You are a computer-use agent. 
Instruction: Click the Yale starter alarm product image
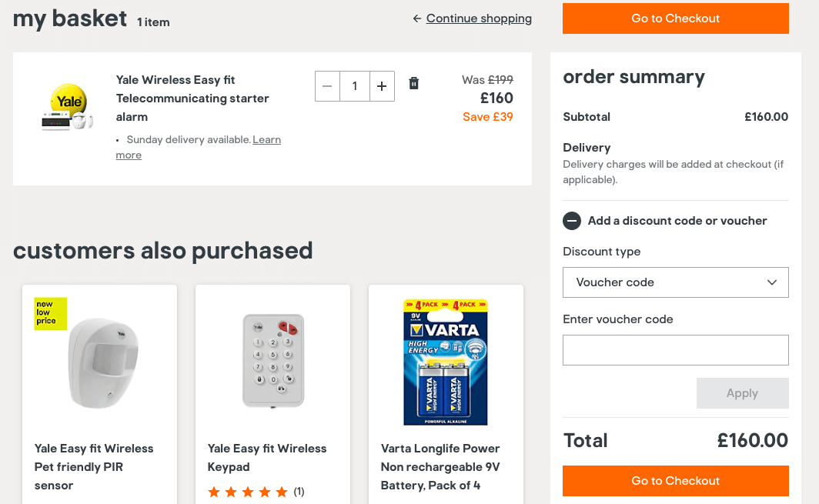pos(66,105)
